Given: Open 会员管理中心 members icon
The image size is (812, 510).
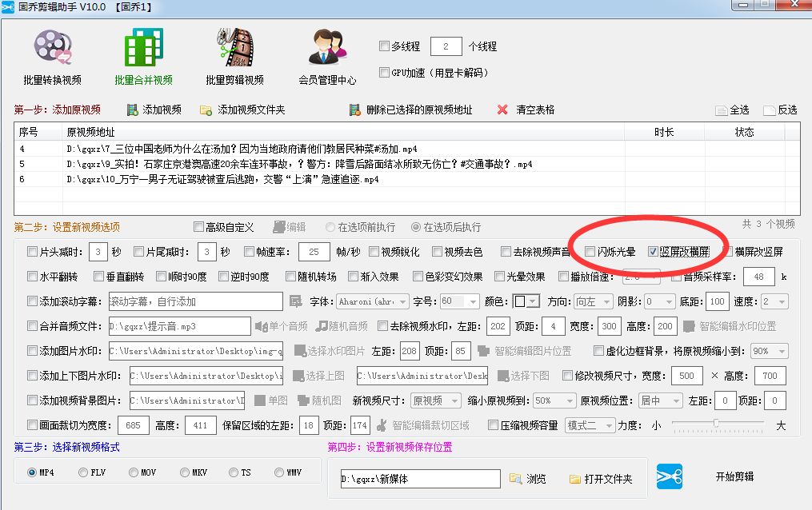Looking at the screenshot, I should [x=327, y=47].
